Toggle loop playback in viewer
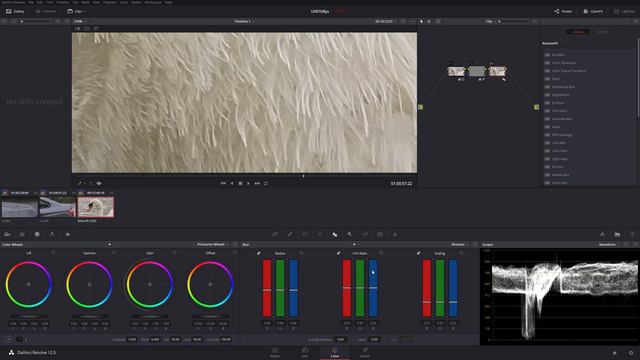The height and width of the screenshot is (360, 640). tap(266, 183)
